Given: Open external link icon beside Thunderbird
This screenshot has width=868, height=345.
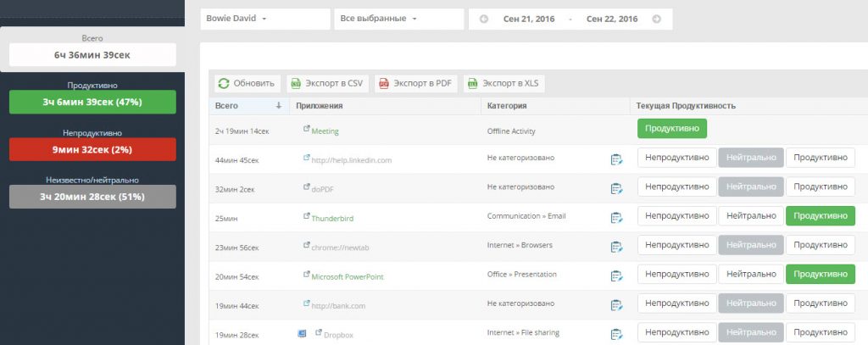Looking at the screenshot, I should click(306, 216).
